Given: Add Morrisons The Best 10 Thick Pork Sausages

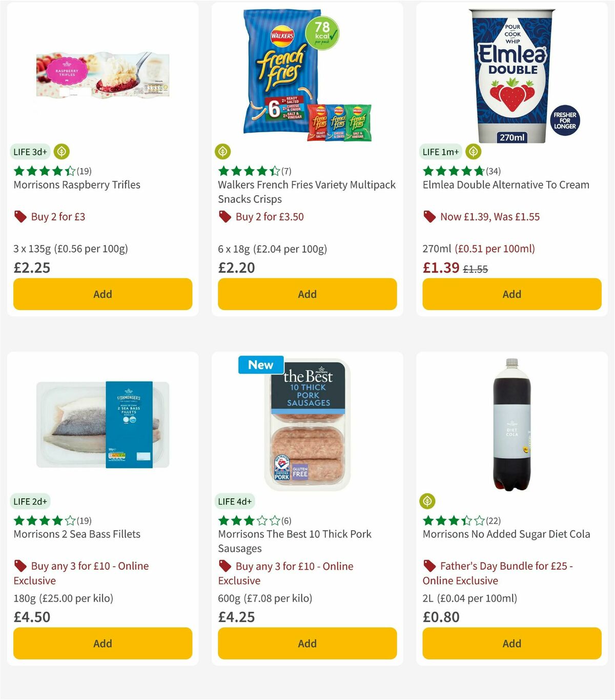Looking at the screenshot, I should [306, 643].
